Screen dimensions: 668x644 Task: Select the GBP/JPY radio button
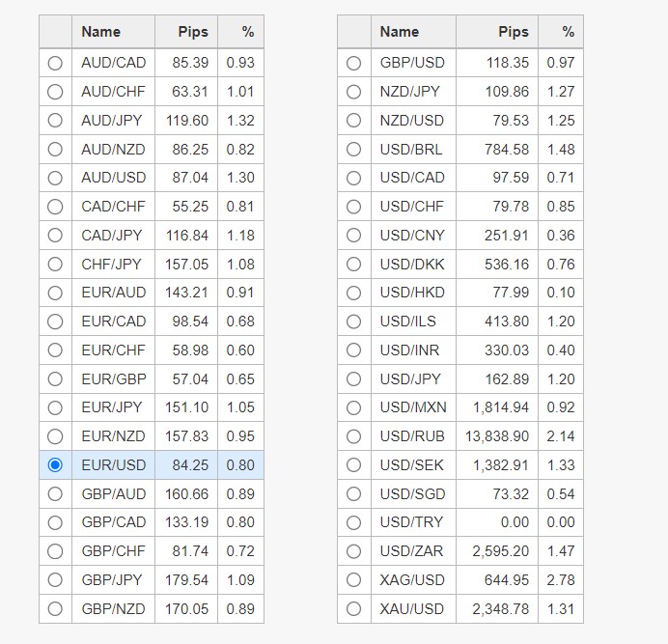55,579
